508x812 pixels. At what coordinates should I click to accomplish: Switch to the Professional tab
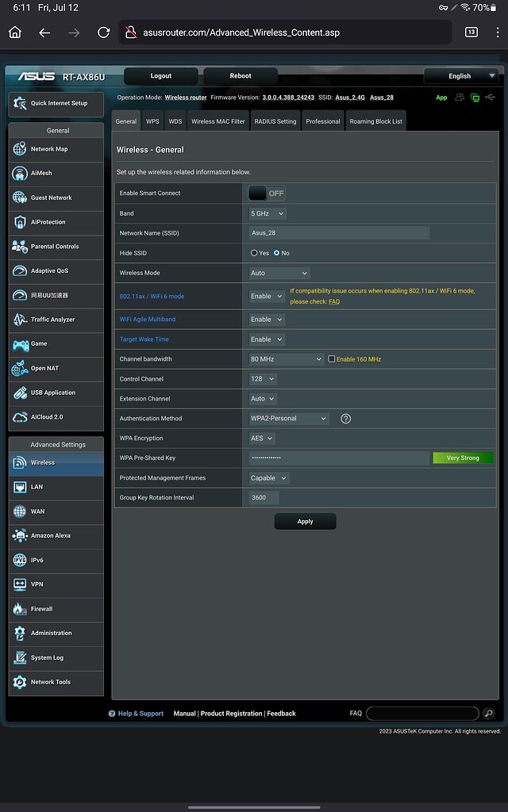click(323, 121)
